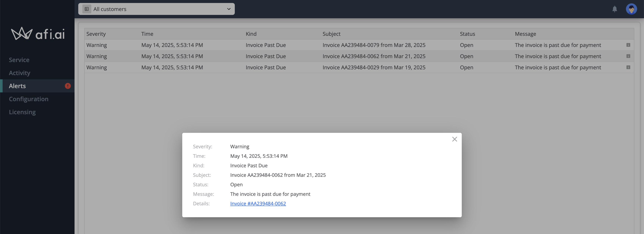This screenshot has width=644, height=234.
Task: Click Open status in invoice 0029 row
Action: coord(466,67)
